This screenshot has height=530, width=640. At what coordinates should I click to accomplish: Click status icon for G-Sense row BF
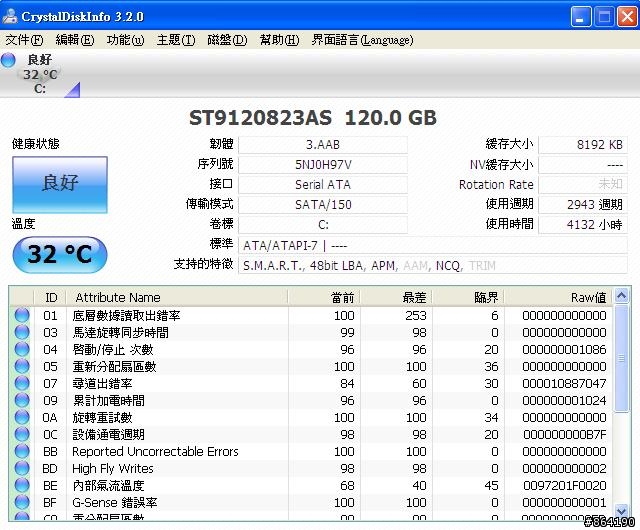pyautogui.click(x=22, y=503)
